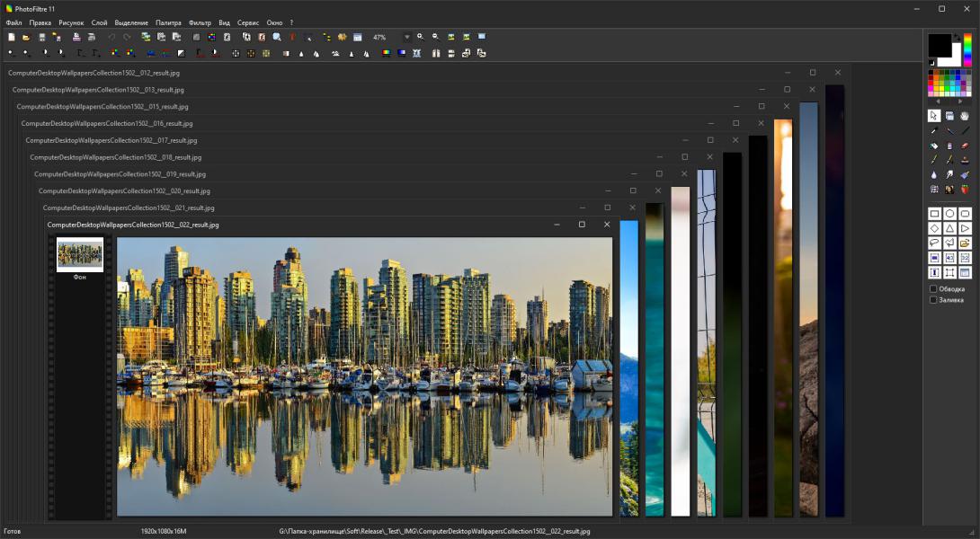Open a file using the yellow folder icon
This screenshot has height=539, width=980.
26,38
